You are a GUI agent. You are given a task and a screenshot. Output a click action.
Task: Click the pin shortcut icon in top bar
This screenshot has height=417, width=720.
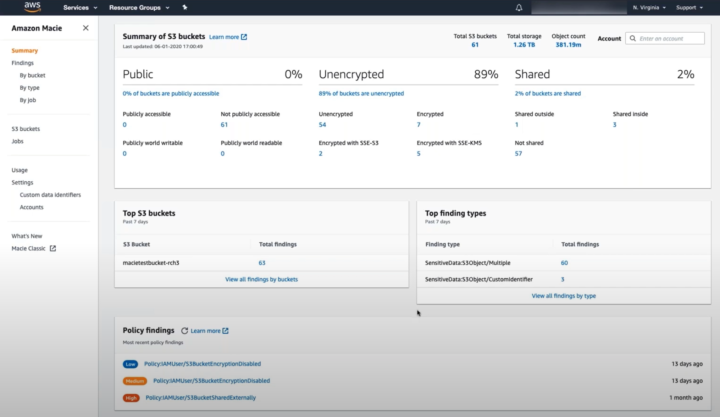[185, 7]
